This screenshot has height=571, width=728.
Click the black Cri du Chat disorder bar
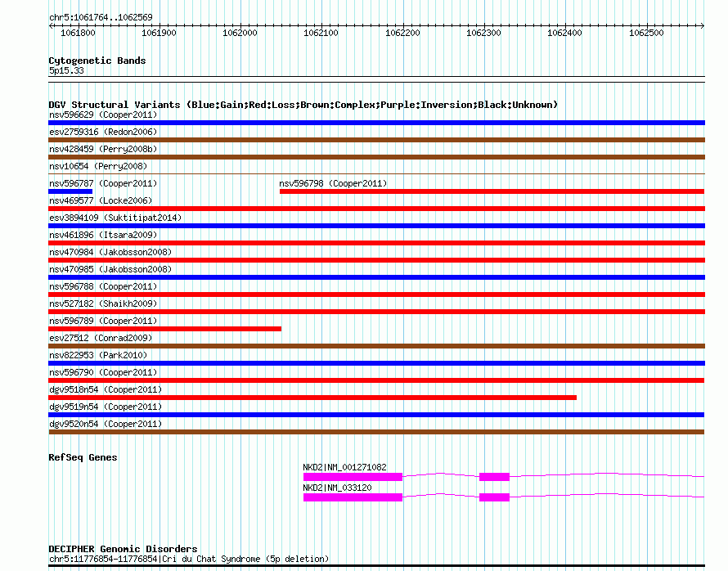click(x=376, y=566)
